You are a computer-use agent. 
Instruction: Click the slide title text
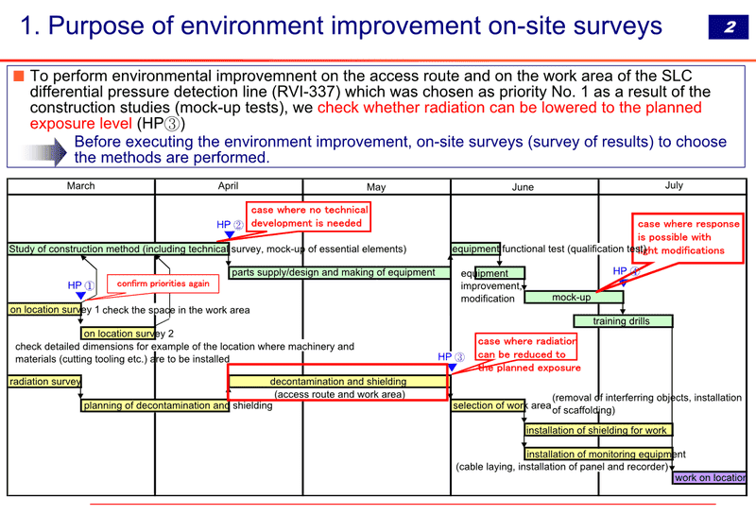(x=341, y=26)
